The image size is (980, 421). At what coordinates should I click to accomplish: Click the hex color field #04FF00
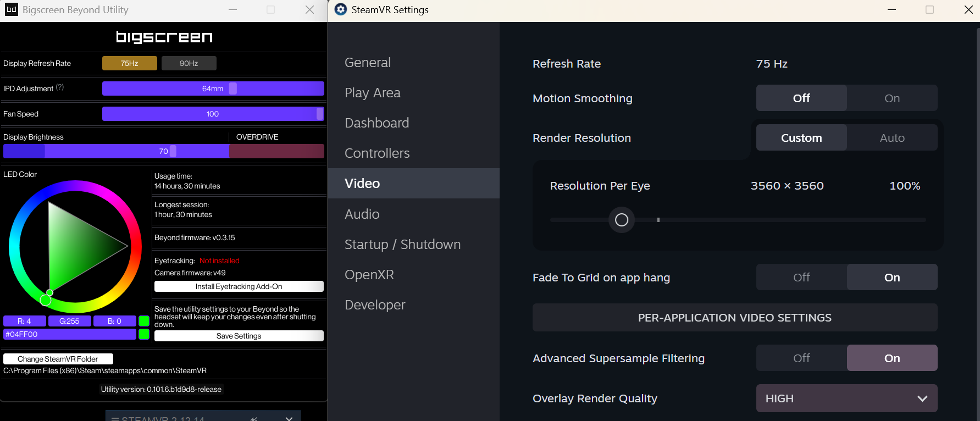pyautogui.click(x=70, y=334)
